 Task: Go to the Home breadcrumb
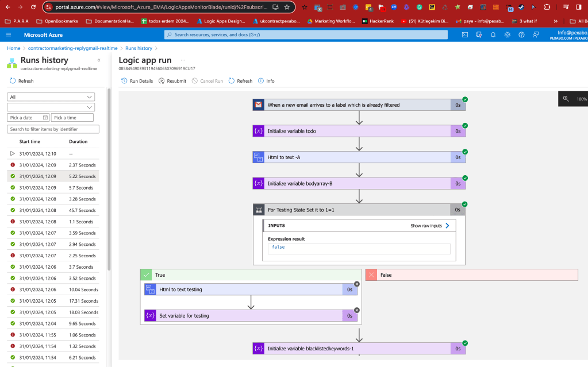point(13,48)
